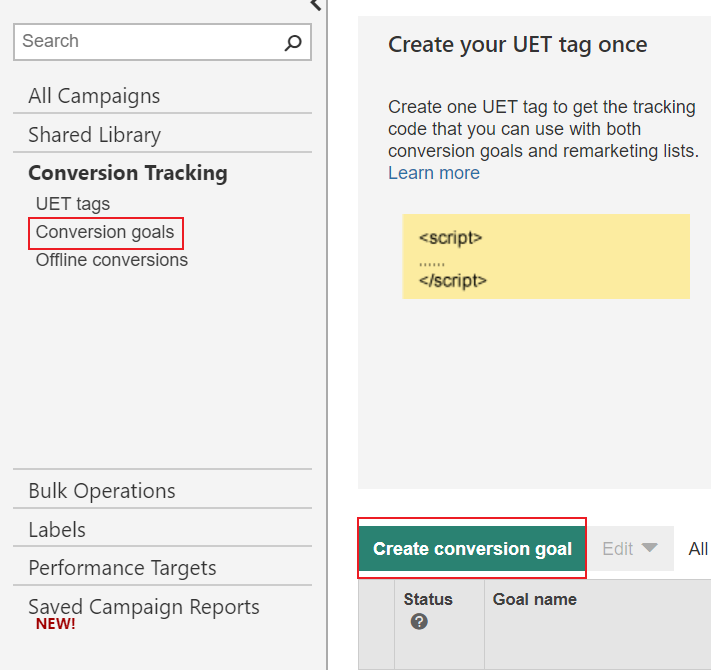Expand the Edit dropdown

(630, 549)
